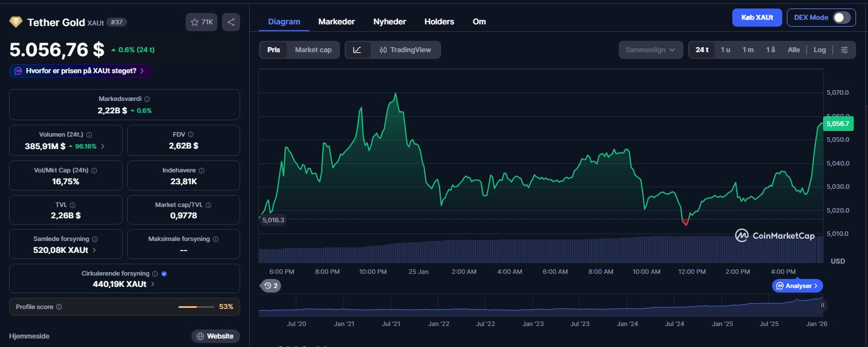The width and height of the screenshot is (868, 347).
Task: Click info icon next to Markedsværdi
Action: pyautogui.click(x=147, y=99)
